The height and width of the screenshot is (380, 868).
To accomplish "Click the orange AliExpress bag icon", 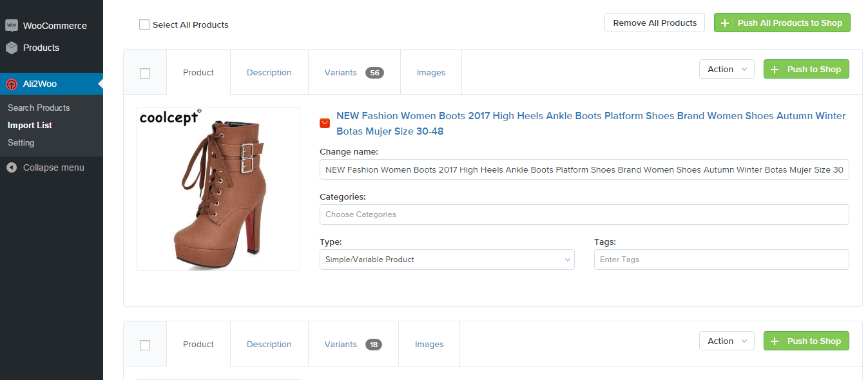I will (x=325, y=123).
